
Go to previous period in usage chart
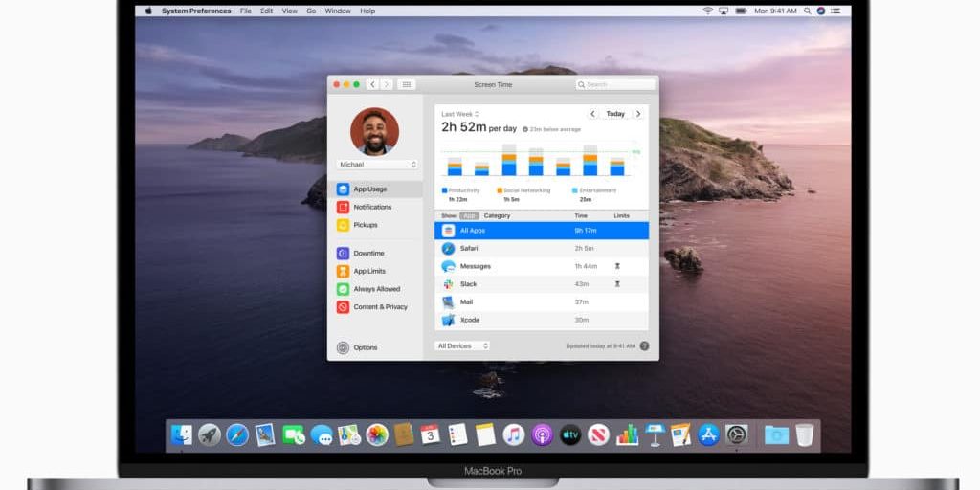593,114
